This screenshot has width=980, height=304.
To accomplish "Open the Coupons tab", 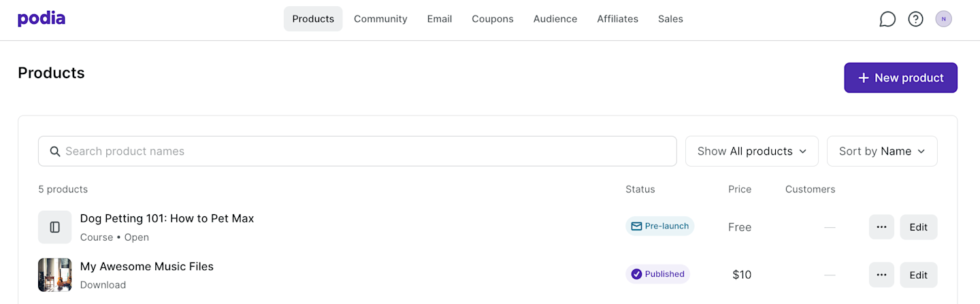I will pyautogui.click(x=493, y=19).
